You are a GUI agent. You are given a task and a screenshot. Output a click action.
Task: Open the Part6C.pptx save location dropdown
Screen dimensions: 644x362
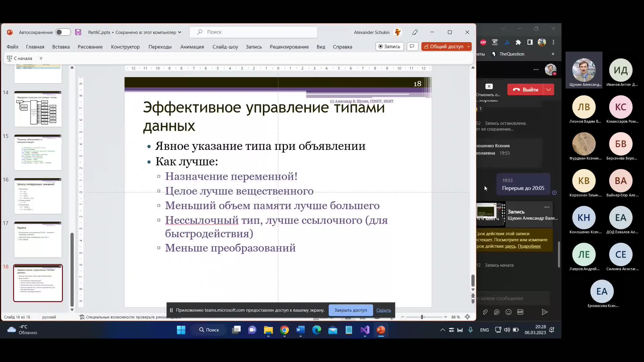tap(180, 32)
